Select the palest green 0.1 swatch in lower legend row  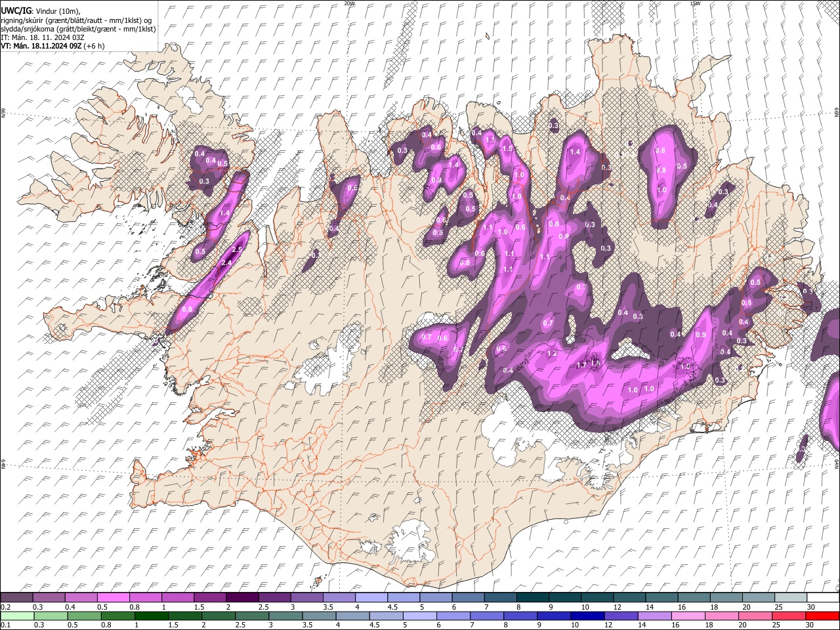[17, 616]
